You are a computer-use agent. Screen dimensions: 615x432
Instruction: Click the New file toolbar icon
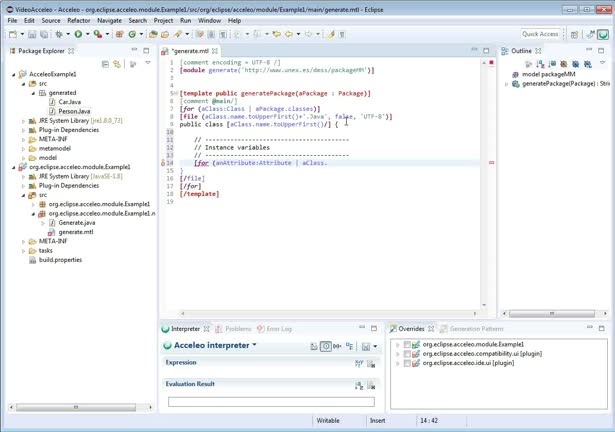(x=13, y=35)
